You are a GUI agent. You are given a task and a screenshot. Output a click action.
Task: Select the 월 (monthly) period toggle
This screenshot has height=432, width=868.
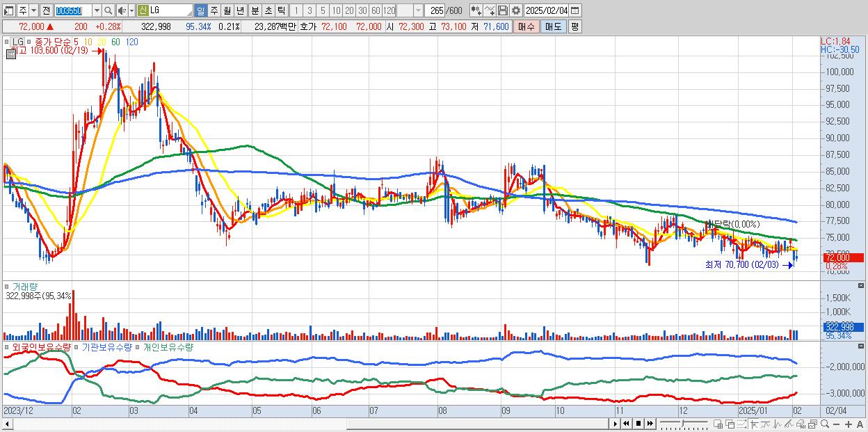point(227,10)
